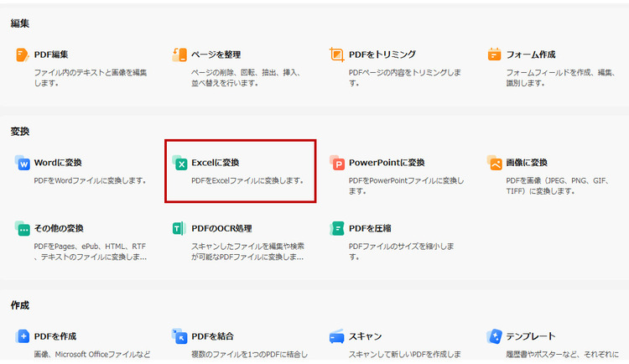Screen dimensions: 629x364
Task: Select スキャン title
Action: 365,336
